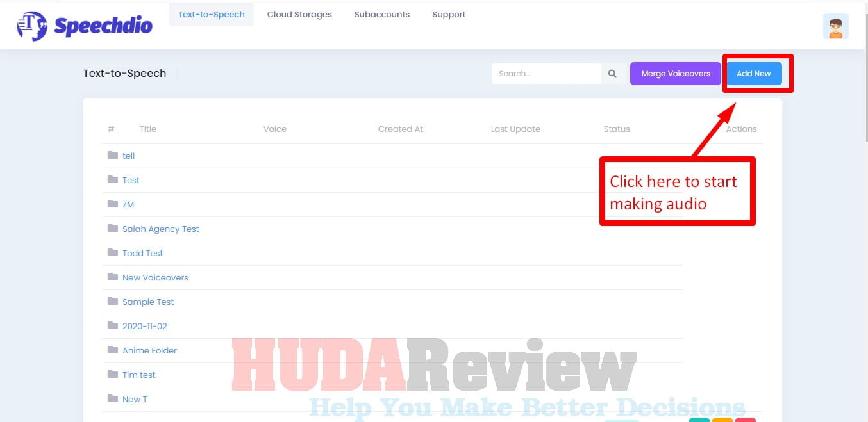This screenshot has height=422, width=868.
Task: Click the Voice column header
Action: pos(275,129)
